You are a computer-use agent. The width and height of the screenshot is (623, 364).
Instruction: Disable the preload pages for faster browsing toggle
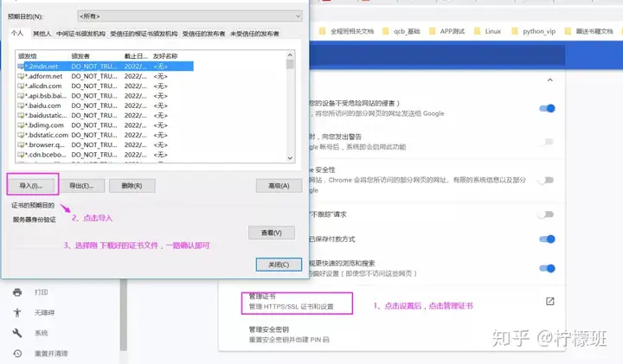(x=547, y=268)
